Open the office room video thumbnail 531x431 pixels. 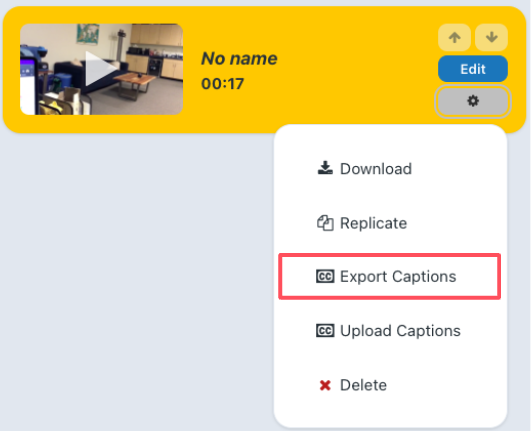(x=101, y=69)
